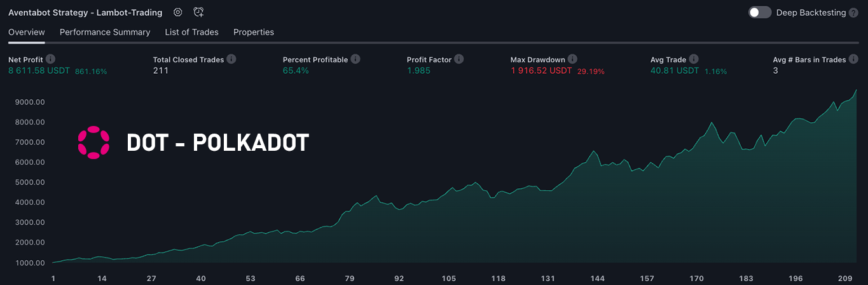Show info for Percent Profitable
Image resolution: width=868 pixels, height=285 pixels.
pos(355,59)
